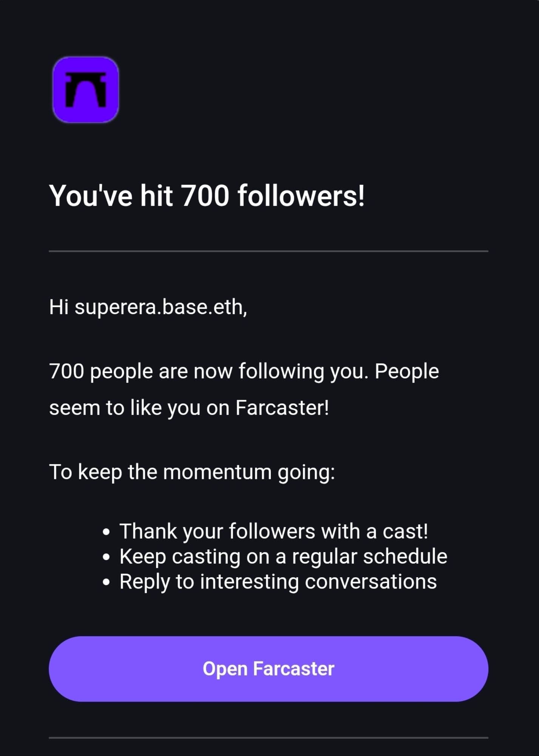
Task: Click "Thank your followers with a cast!" item
Action: coord(274,531)
